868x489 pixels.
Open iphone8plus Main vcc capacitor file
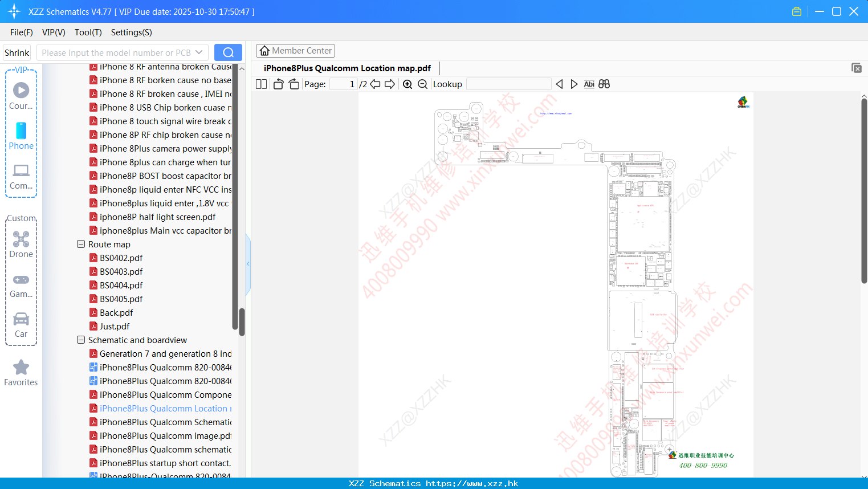(161, 230)
